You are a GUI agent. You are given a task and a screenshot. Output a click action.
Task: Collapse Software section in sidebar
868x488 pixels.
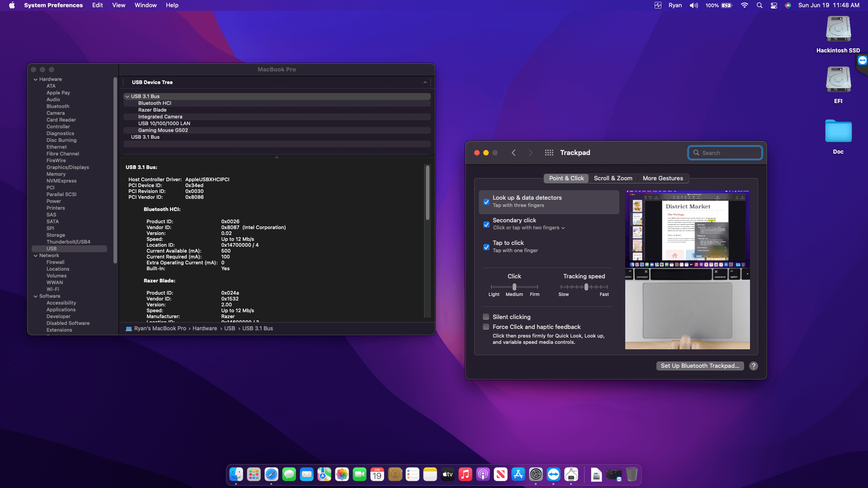click(x=36, y=296)
